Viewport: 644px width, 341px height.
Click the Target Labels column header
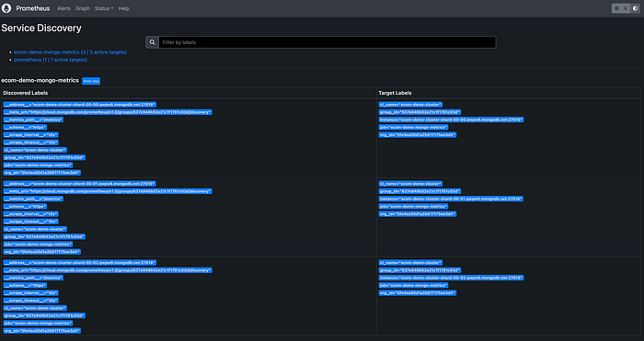pos(395,93)
